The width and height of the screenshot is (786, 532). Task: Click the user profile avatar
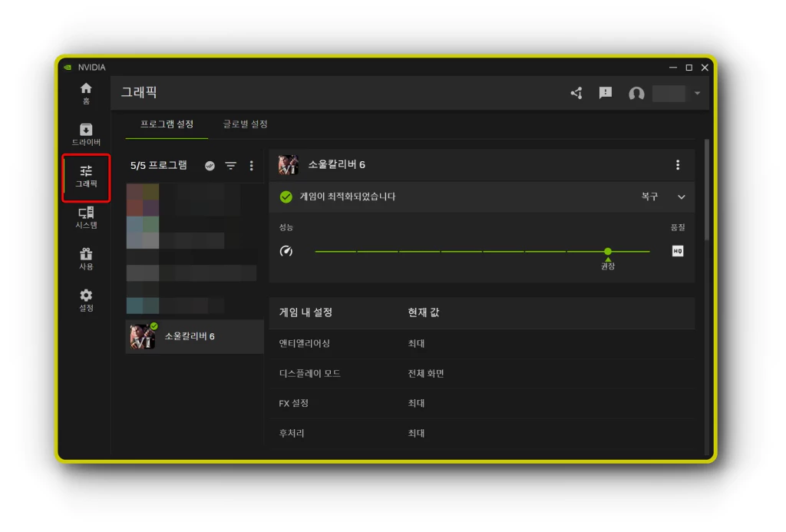point(636,93)
